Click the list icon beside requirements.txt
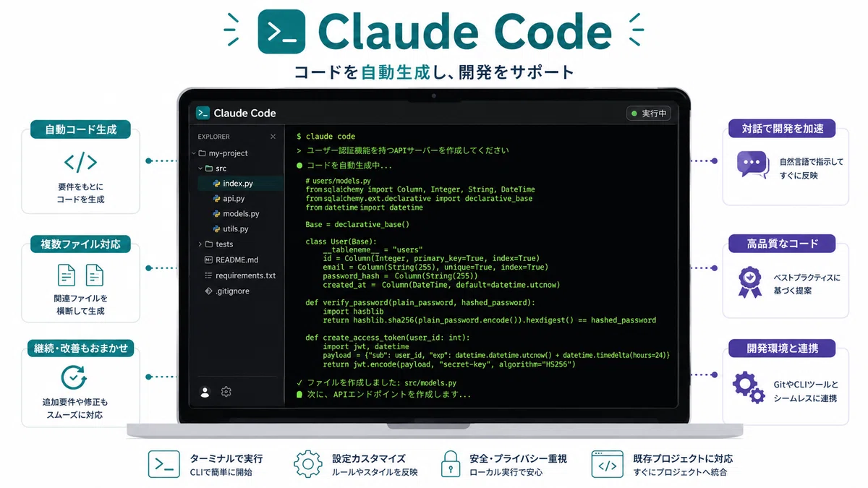The width and height of the screenshot is (868, 488). tap(209, 275)
